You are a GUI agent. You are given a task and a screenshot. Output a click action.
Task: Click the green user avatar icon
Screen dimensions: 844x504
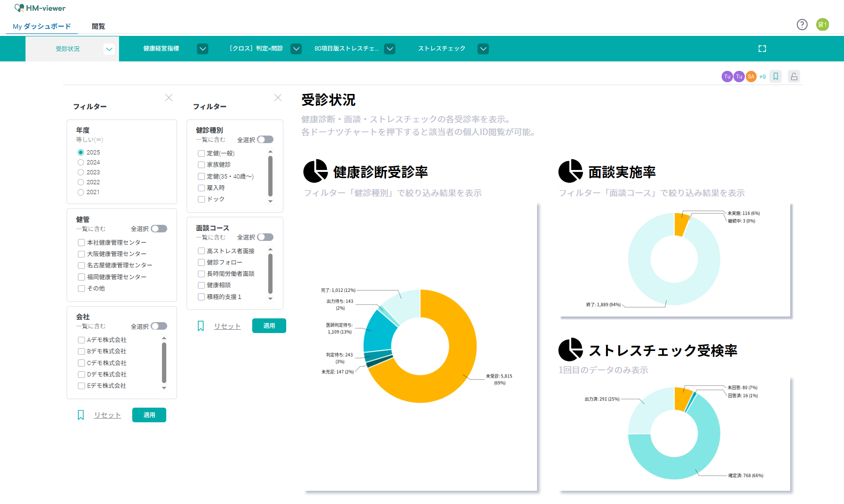pos(822,25)
